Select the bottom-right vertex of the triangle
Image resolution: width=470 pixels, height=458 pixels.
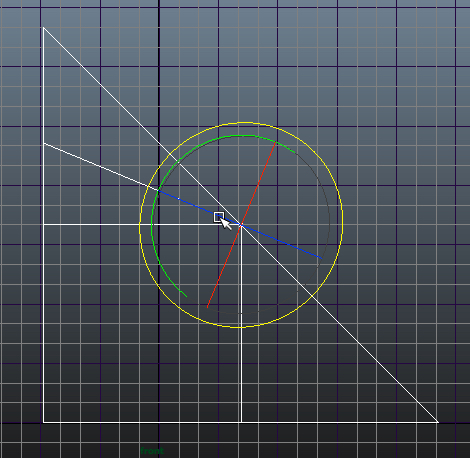coord(438,422)
